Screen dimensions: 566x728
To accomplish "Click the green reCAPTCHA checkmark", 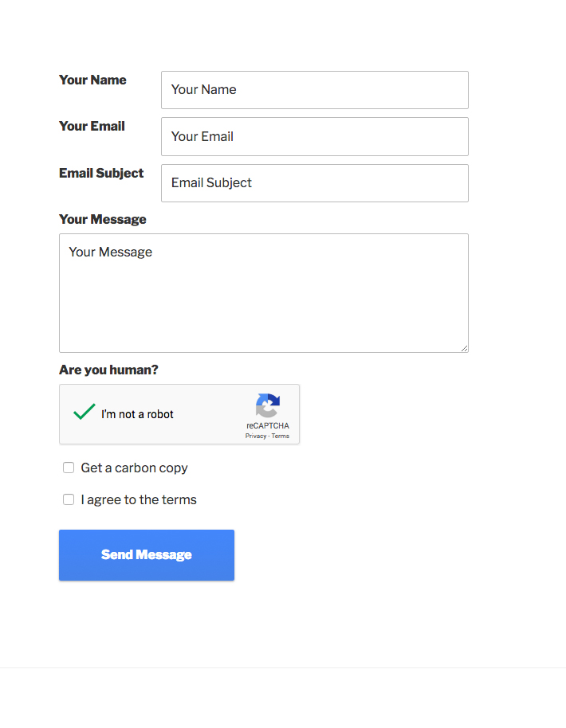I will click(x=85, y=413).
